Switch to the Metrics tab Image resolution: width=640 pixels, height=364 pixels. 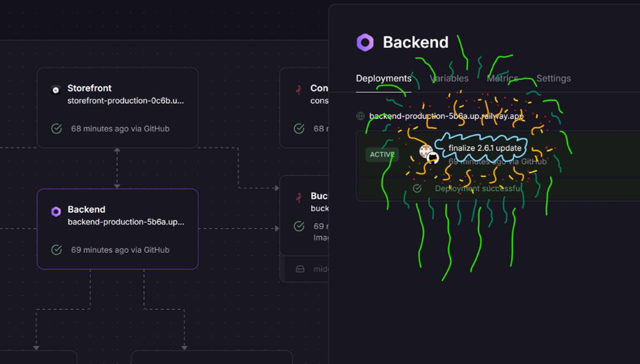(x=502, y=78)
